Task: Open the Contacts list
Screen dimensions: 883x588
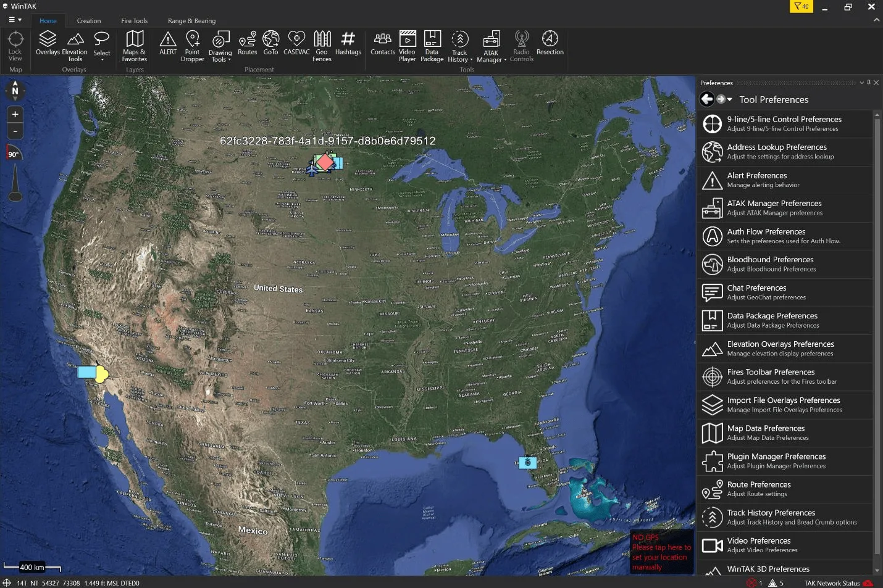Action: (x=383, y=44)
